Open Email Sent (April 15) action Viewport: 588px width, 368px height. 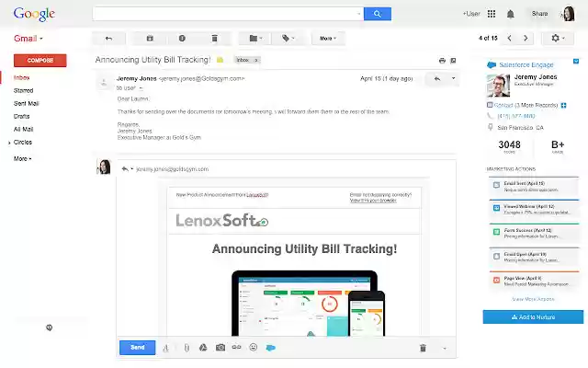[534, 187]
